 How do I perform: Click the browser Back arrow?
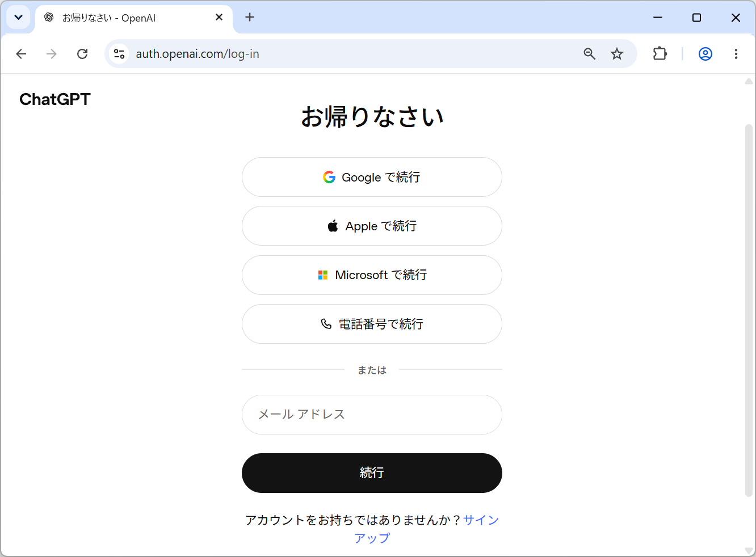coord(22,54)
